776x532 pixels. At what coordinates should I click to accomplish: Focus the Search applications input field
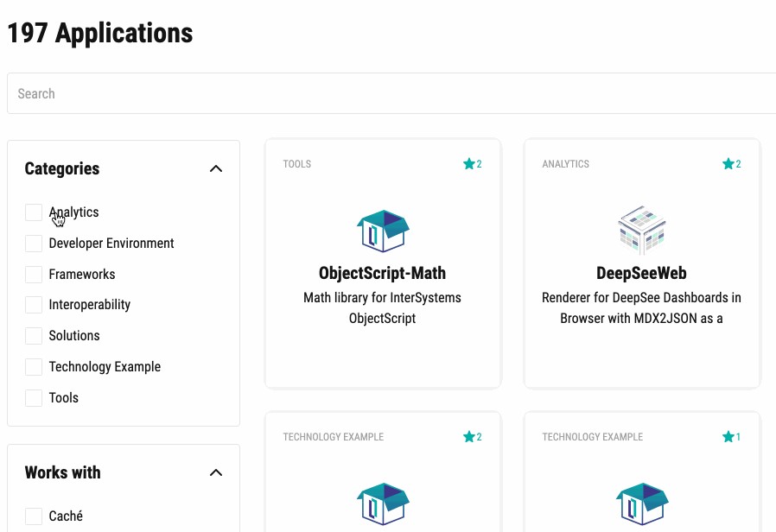(x=389, y=93)
